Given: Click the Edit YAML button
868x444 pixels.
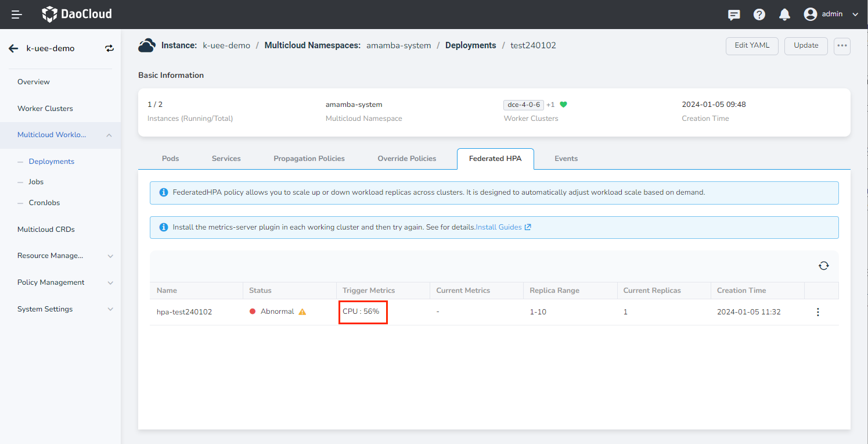Looking at the screenshot, I should click(x=752, y=46).
